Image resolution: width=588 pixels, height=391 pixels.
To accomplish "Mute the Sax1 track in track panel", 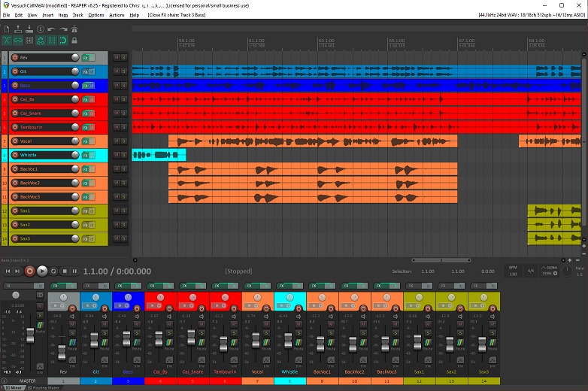I will [117, 211].
